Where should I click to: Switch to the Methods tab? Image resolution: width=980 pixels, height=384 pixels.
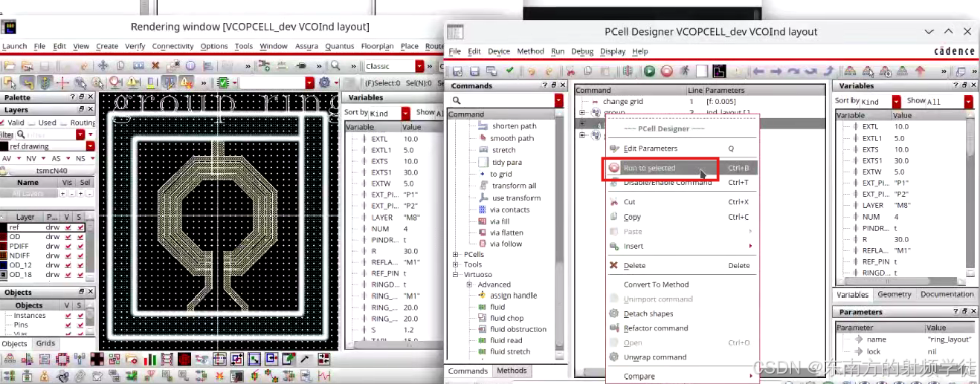point(512,371)
